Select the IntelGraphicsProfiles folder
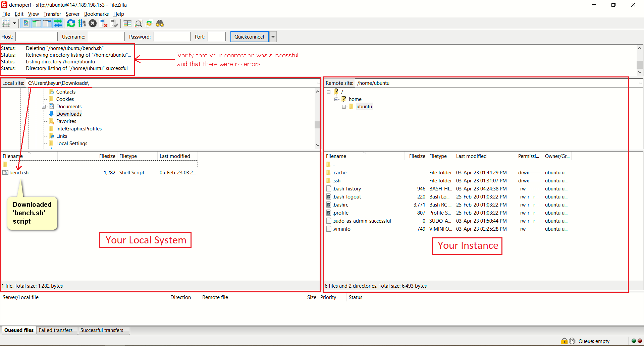The image size is (644, 346). coord(79,129)
